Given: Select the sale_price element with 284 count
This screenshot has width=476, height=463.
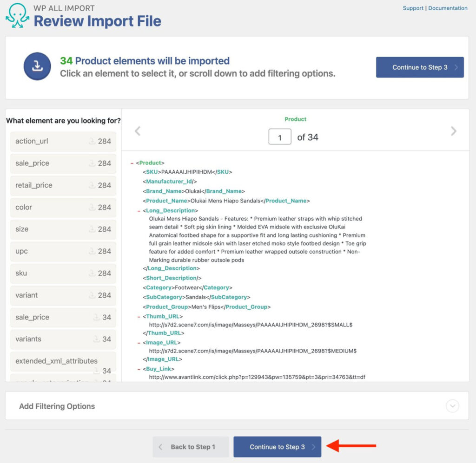Looking at the screenshot, I should 63,163.
